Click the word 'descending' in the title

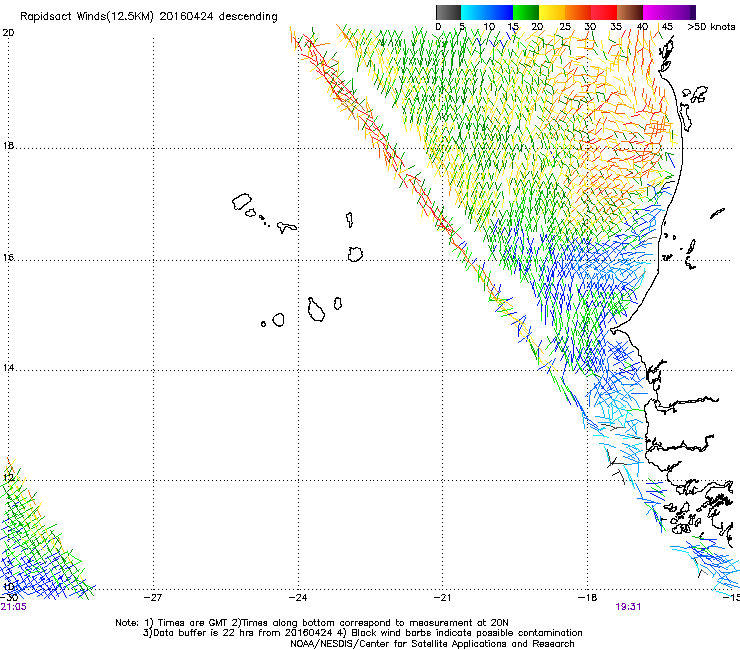click(x=248, y=17)
